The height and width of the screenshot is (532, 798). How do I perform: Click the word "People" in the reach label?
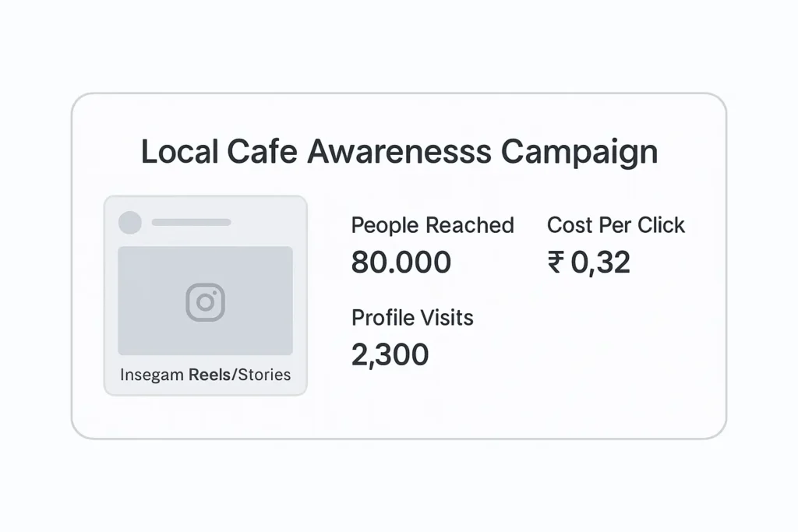click(x=385, y=226)
